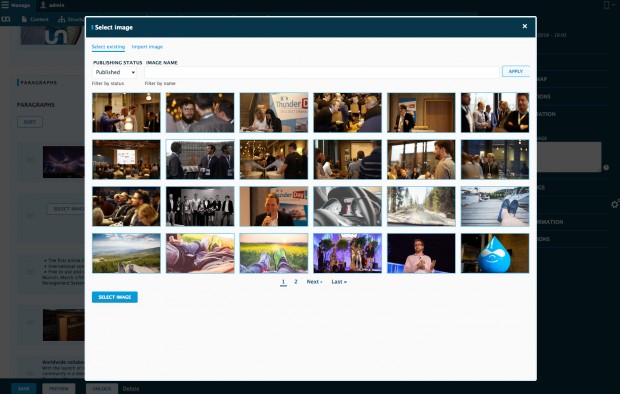
Task: Open the Publishing status dropdown
Action: [114, 72]
